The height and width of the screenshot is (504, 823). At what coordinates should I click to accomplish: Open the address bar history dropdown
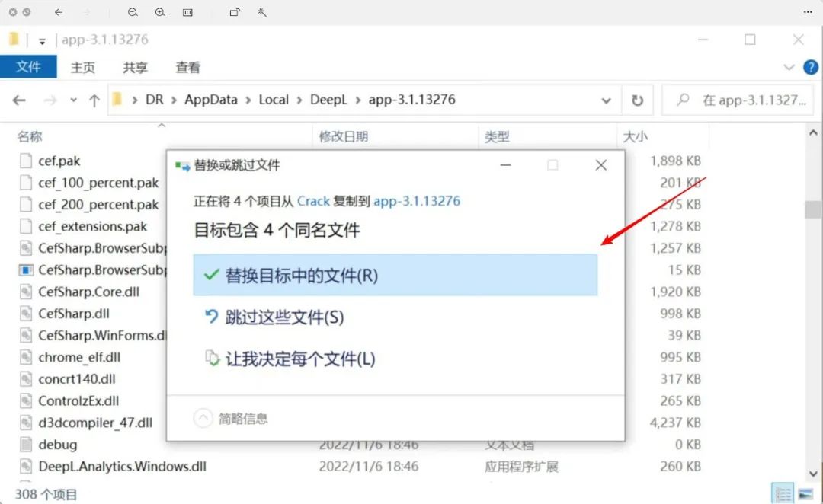606,100
